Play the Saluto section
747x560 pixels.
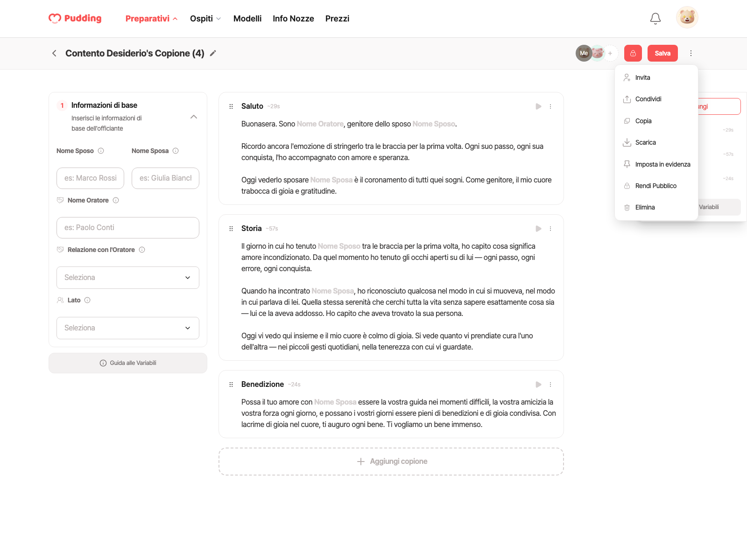(x=538, y=106)
